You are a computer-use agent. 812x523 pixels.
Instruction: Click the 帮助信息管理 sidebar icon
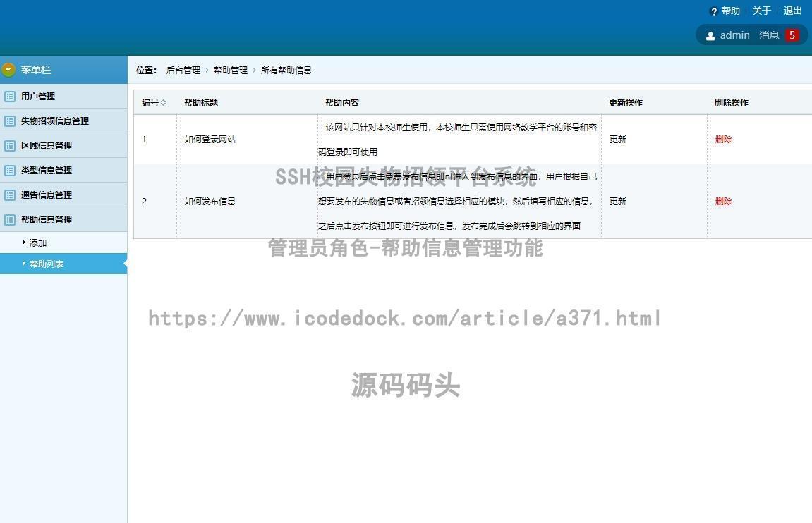pyautogui.click(x=10, y=219)
